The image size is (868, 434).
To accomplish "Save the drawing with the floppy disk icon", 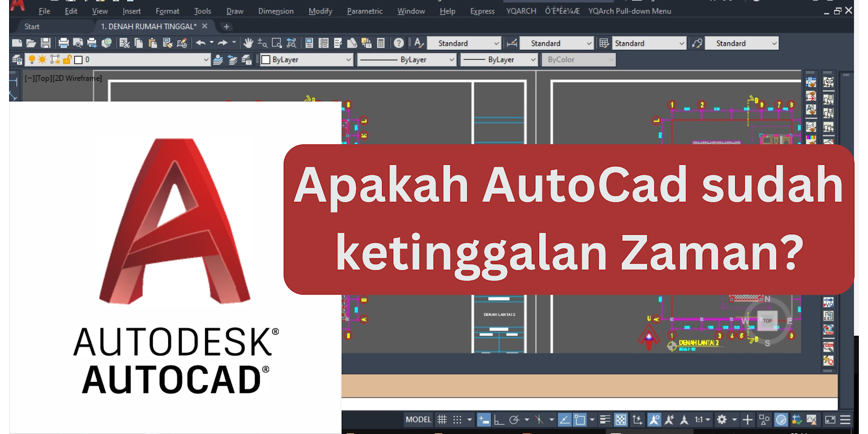I will click(46, 43).
